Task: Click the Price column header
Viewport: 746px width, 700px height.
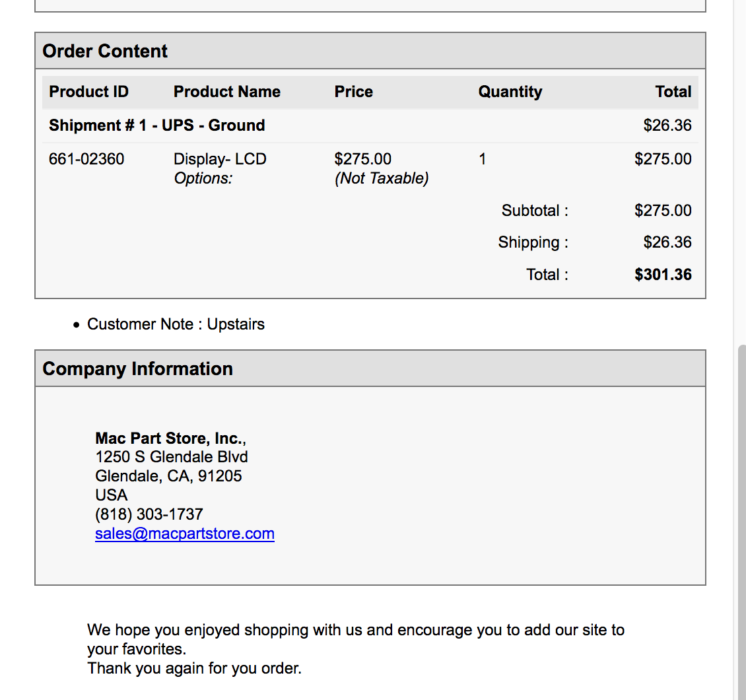Action: click(353, 91)
